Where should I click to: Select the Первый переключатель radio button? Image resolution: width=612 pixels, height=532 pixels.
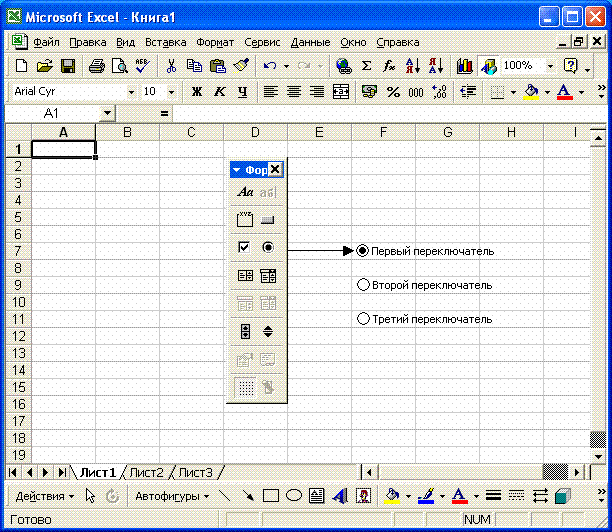(362, 251)
